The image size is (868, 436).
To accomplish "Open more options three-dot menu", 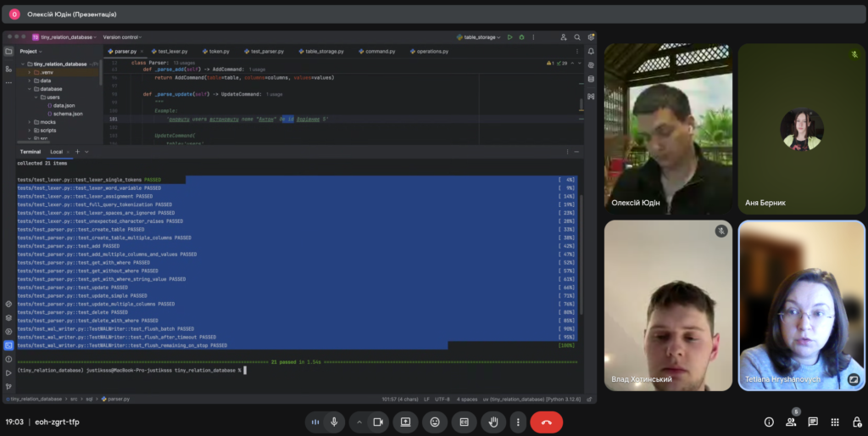I will [516, 422].
